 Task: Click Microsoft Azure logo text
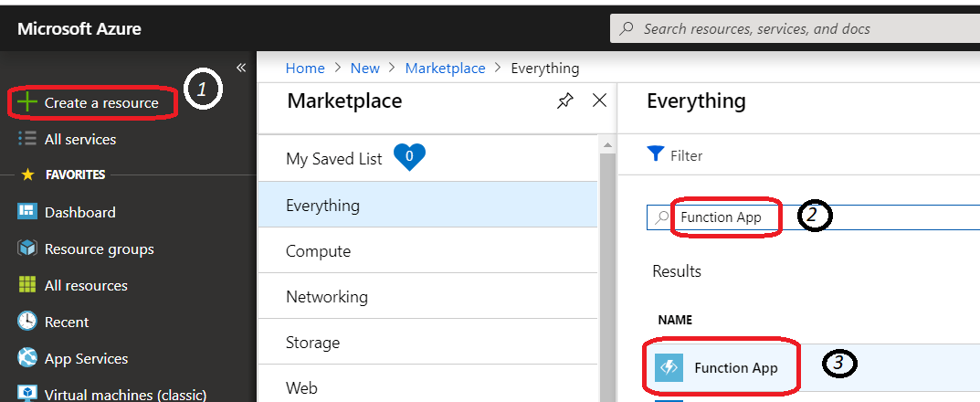click(79, 28)
